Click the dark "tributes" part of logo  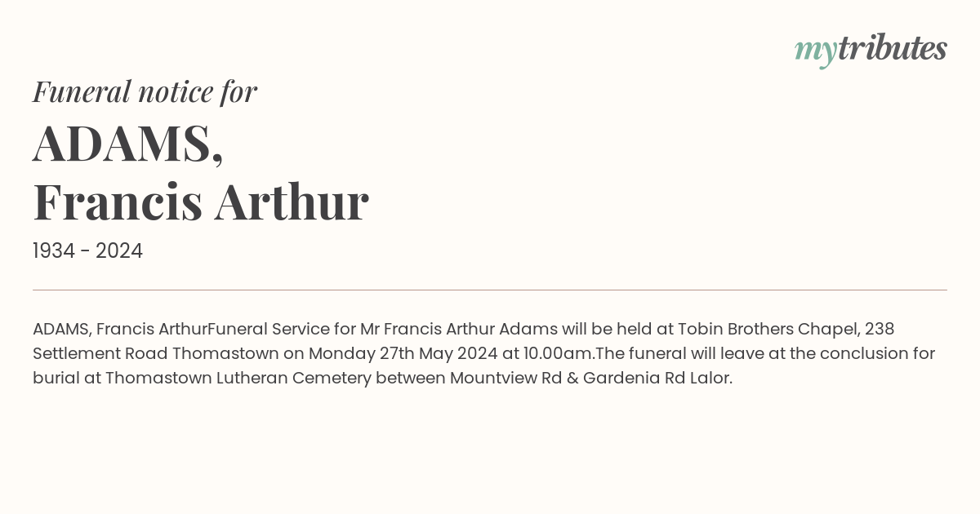(893, 48)
